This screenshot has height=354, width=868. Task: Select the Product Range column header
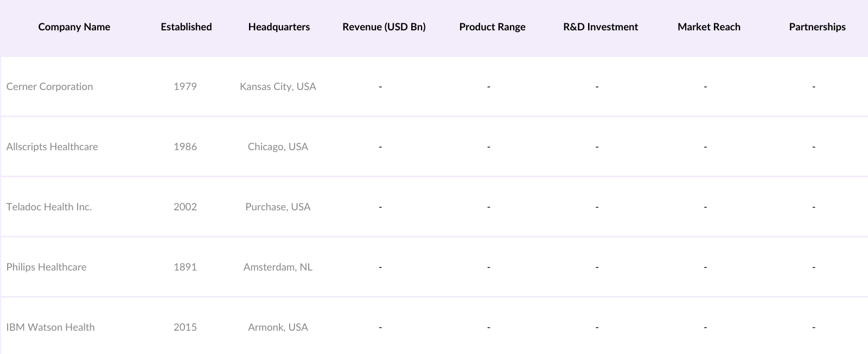point(492,27)
